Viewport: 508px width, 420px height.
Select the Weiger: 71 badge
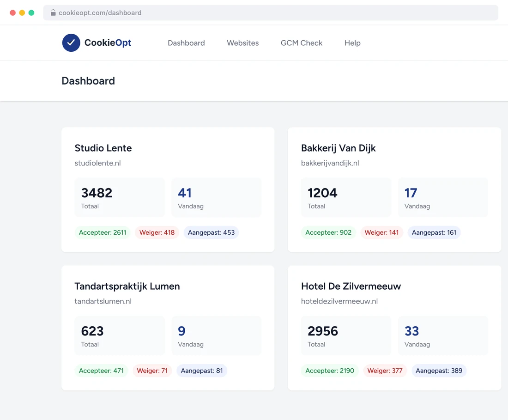[152, 371]
